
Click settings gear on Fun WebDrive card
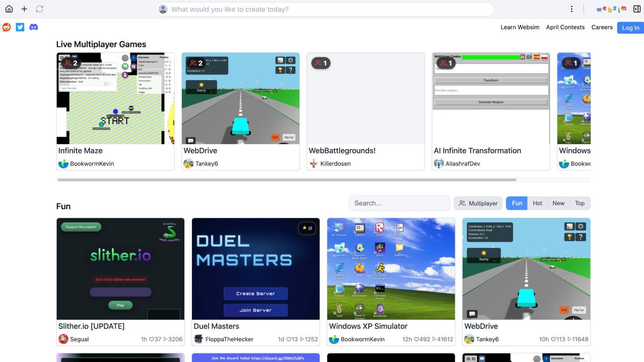coord(580,226)
